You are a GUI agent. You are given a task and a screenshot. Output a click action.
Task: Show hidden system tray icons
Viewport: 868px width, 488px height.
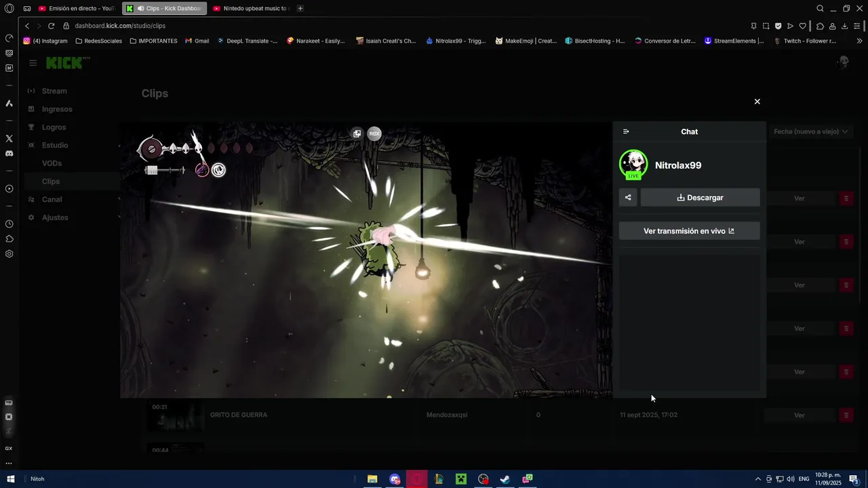click(757, 479)
